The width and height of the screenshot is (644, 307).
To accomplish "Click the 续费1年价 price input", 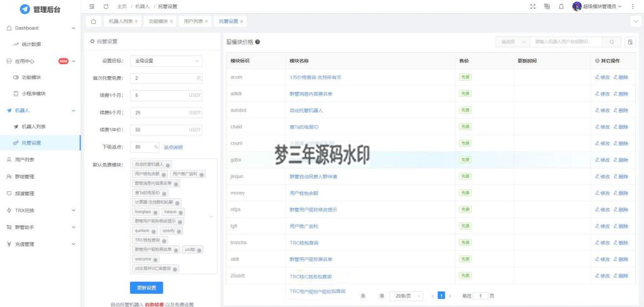I will pos(166,130).
